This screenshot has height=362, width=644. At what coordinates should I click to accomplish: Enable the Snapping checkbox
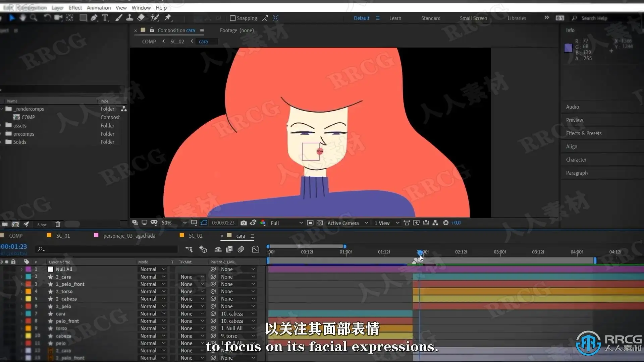tap(232, 18)
